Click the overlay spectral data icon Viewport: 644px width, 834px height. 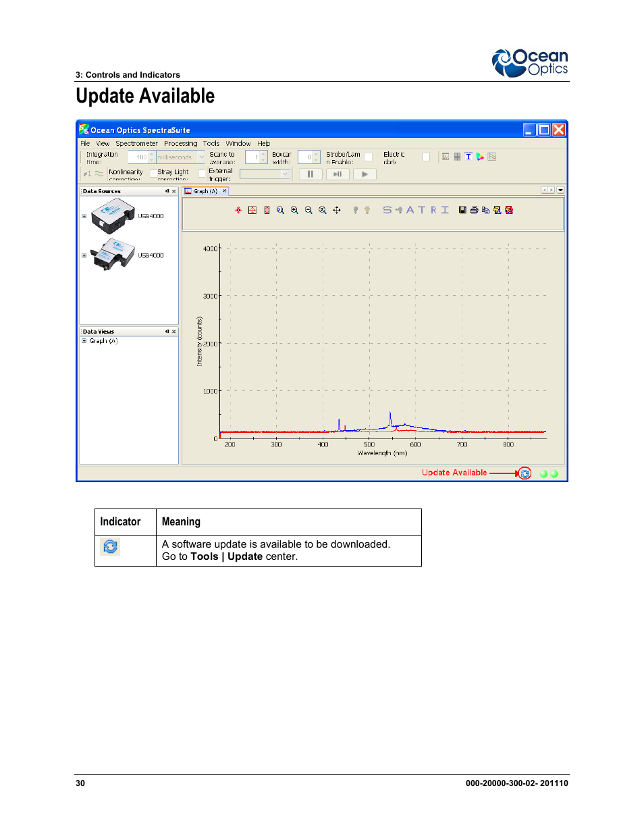[498, 210]
